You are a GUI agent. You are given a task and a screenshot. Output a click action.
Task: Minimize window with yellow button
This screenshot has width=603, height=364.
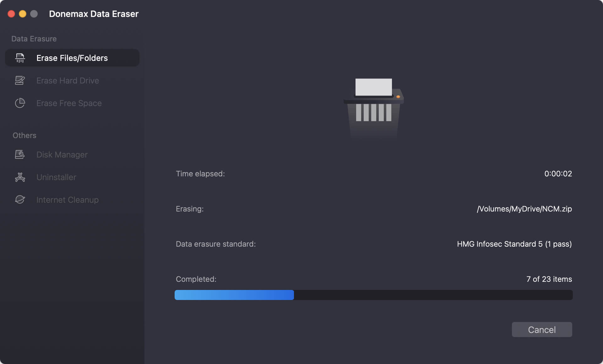click(x=23, y=14)
